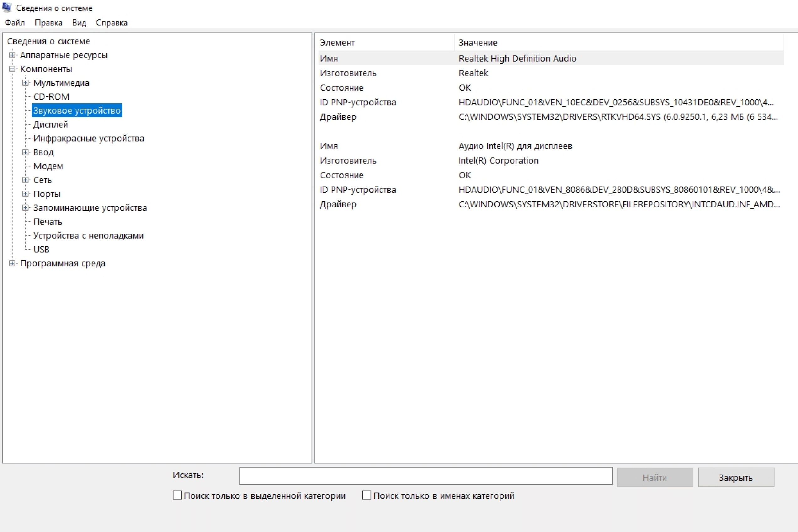The height and width of the screenshot is (532, 798).
Task: Click the System Information title bar icon
Action: pos(7,8)
